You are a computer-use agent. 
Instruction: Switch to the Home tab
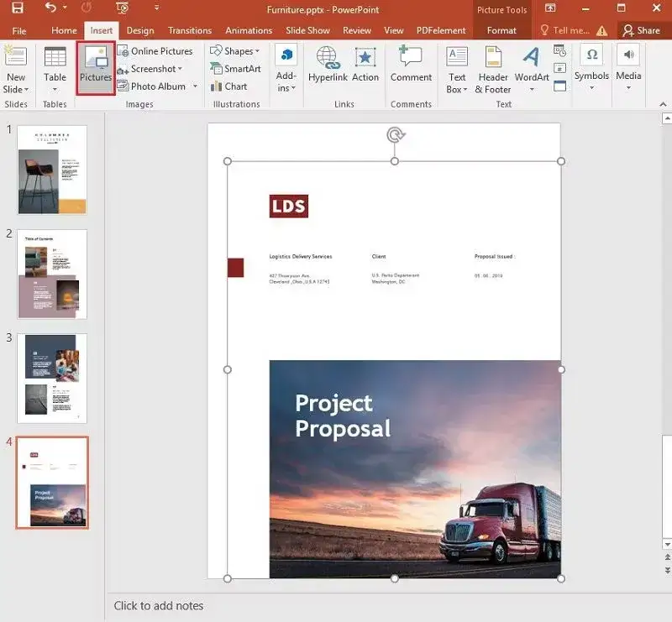(x=64, y=30)
